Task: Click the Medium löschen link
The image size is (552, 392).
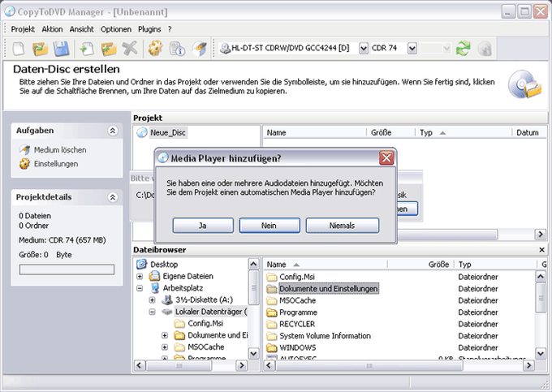Action: point(60,150)
